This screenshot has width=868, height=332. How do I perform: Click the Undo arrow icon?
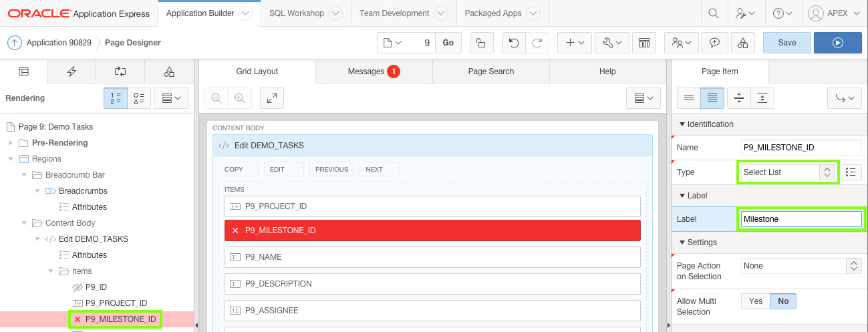pos(513,43)
